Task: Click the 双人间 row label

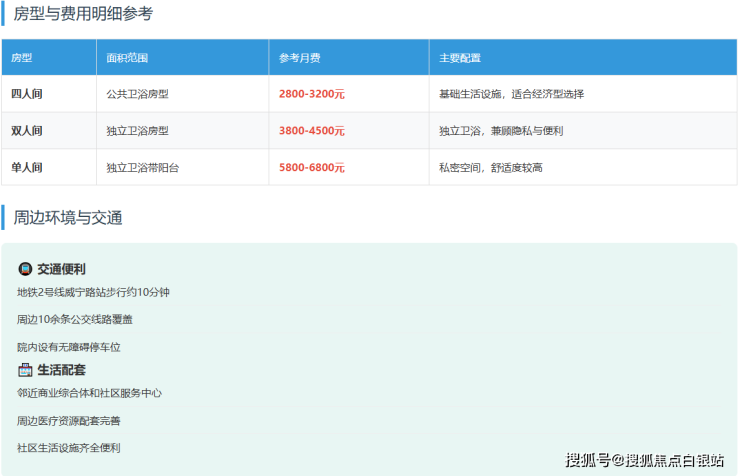Action: 27,131
